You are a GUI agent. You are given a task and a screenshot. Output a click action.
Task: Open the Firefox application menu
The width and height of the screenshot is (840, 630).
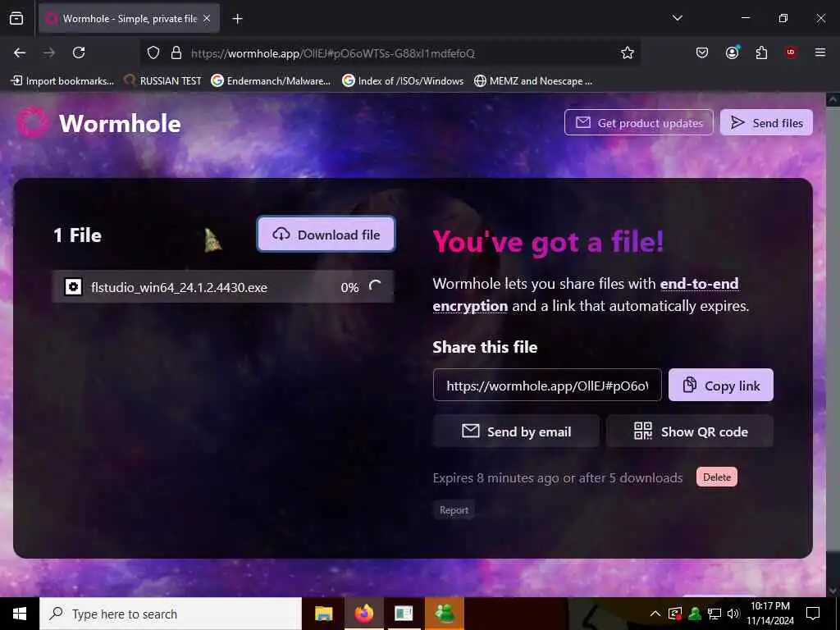820,52
